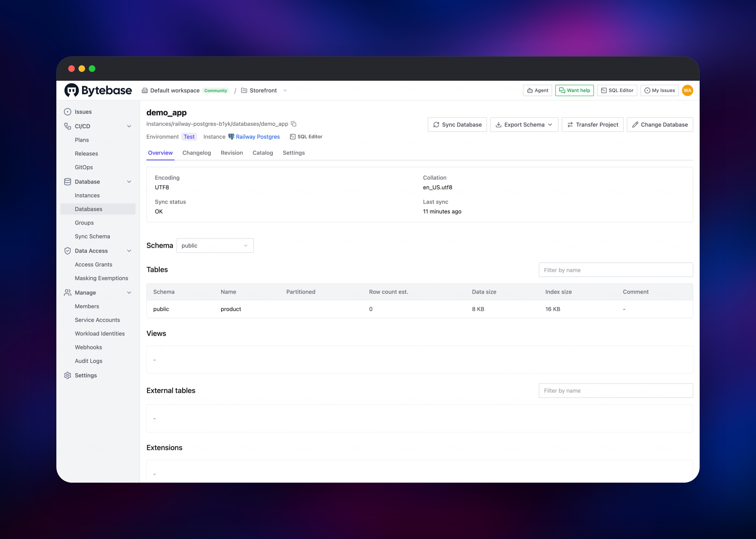756x539 pixels.
Task: Open SQL Editor link beside instance name
Action: [x=306, y=137]
